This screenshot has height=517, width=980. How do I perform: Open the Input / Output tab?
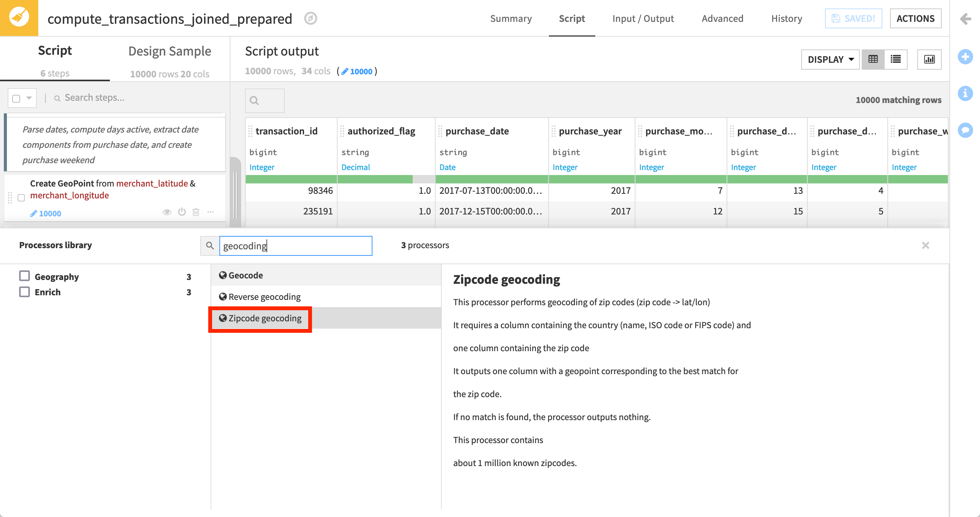coord(643,18)
